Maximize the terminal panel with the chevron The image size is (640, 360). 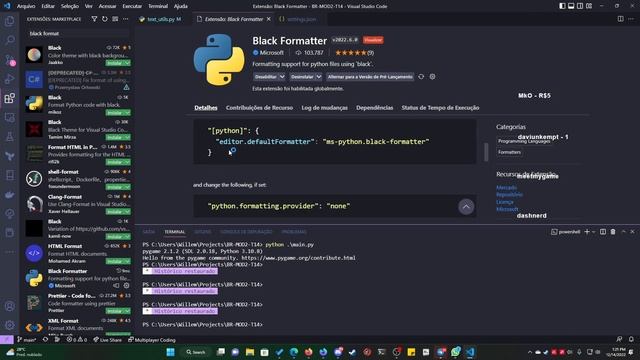[623, 232]
